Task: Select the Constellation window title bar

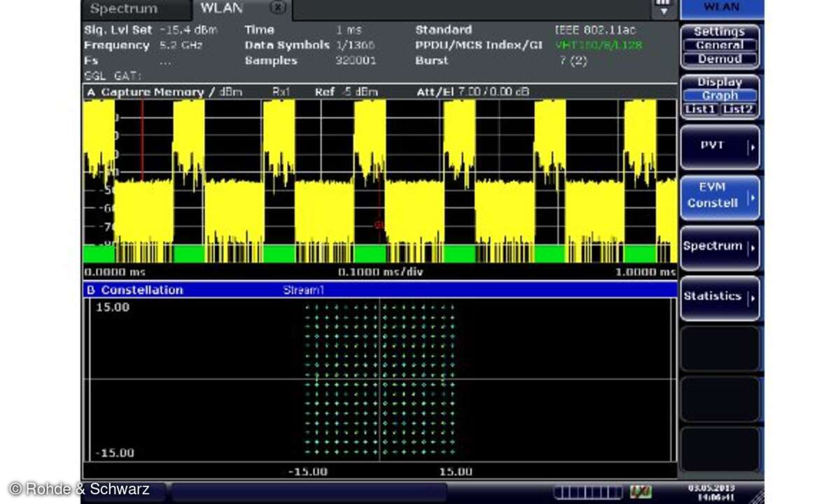Action: point(380,290)
